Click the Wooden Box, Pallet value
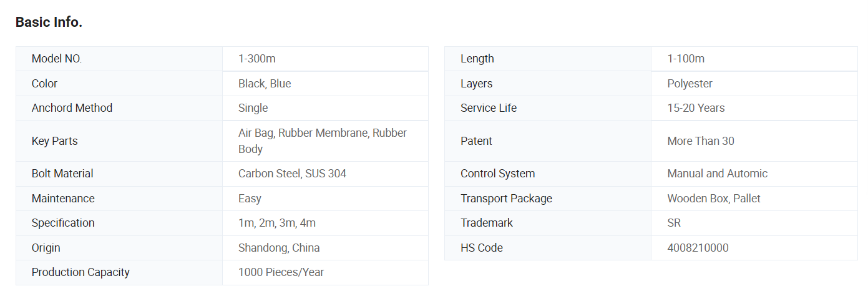868x291 pixels. click(714, 199)
